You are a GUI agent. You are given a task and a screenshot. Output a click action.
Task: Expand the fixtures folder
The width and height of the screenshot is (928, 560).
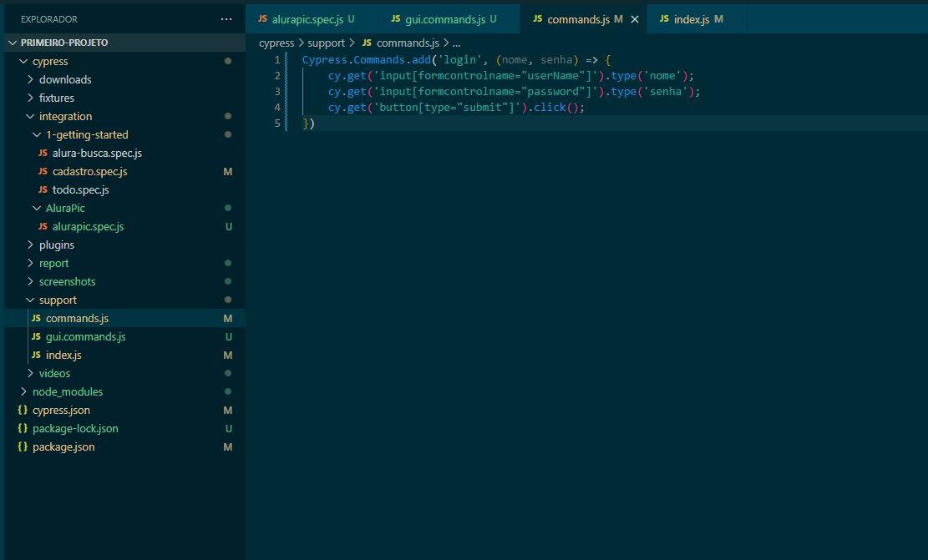tap(56, 98)
